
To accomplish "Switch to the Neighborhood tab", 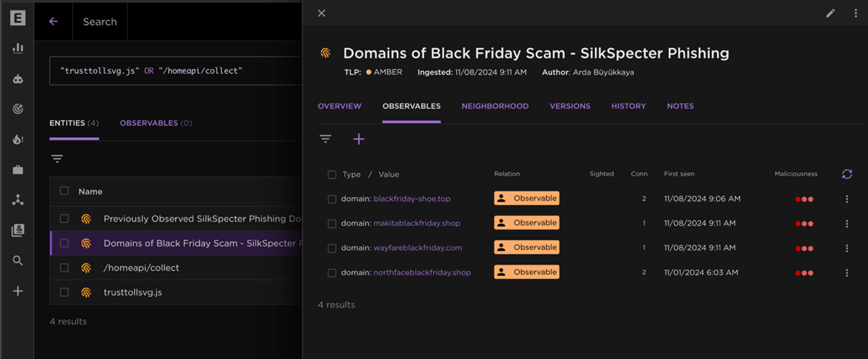I will tap(495, 106).
